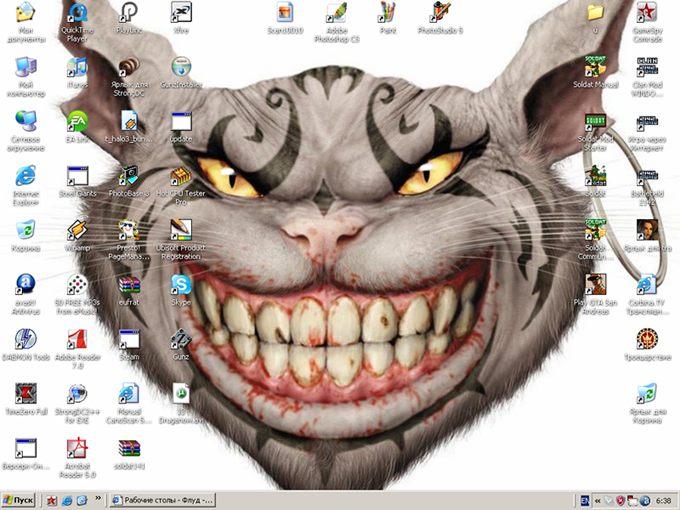Open the soldat141 archive
680x510 pixels.
click(x=129, y=448)
